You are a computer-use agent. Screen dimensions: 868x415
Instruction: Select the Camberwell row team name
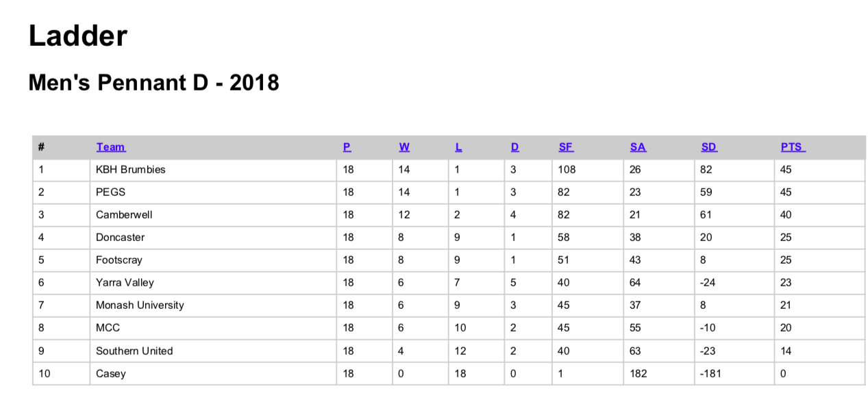click(x=124, y=215)
